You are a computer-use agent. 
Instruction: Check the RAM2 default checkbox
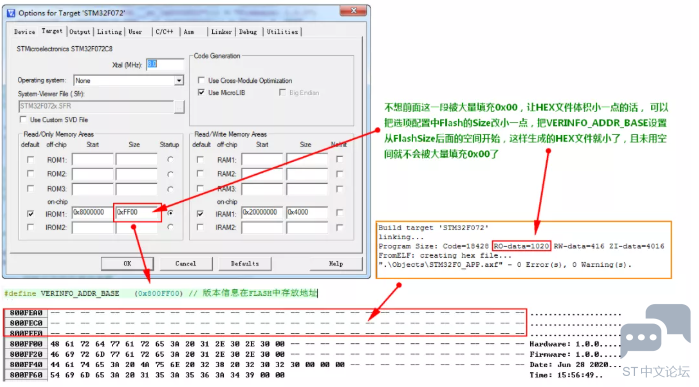point(200,173)
